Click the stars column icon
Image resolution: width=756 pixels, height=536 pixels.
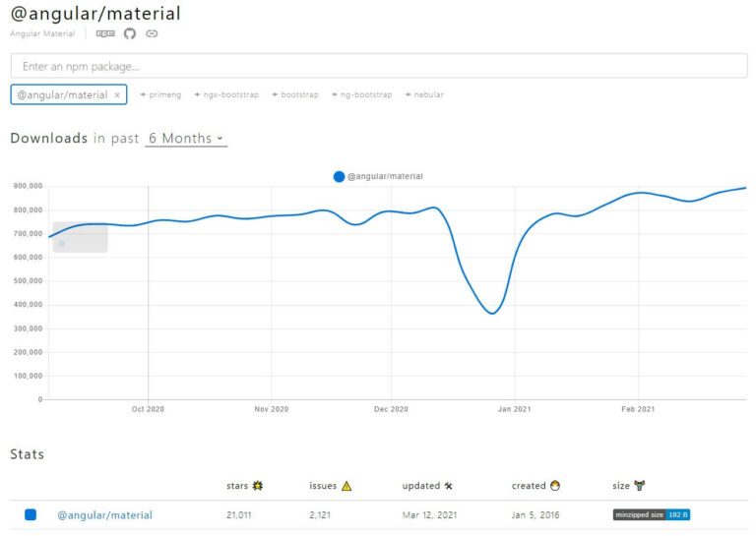258,486
